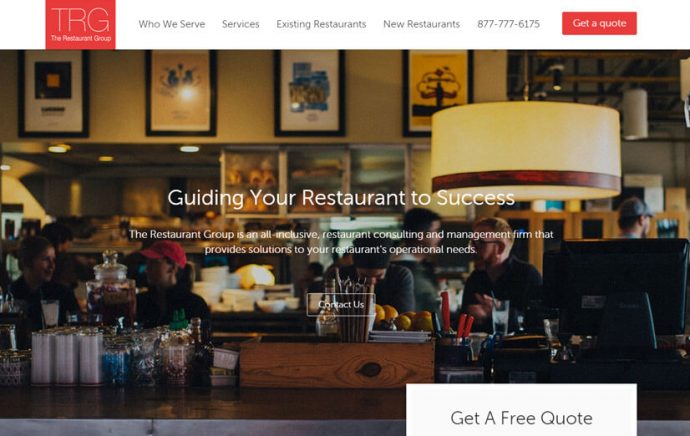
Task: Open the Who We Serve menu
Action: pos(172,24)
